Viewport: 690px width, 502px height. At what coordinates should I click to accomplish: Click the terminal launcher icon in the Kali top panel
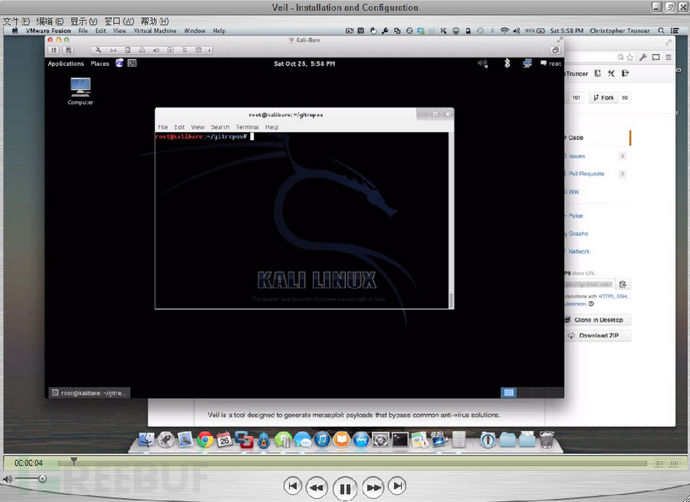coord(132,63)
